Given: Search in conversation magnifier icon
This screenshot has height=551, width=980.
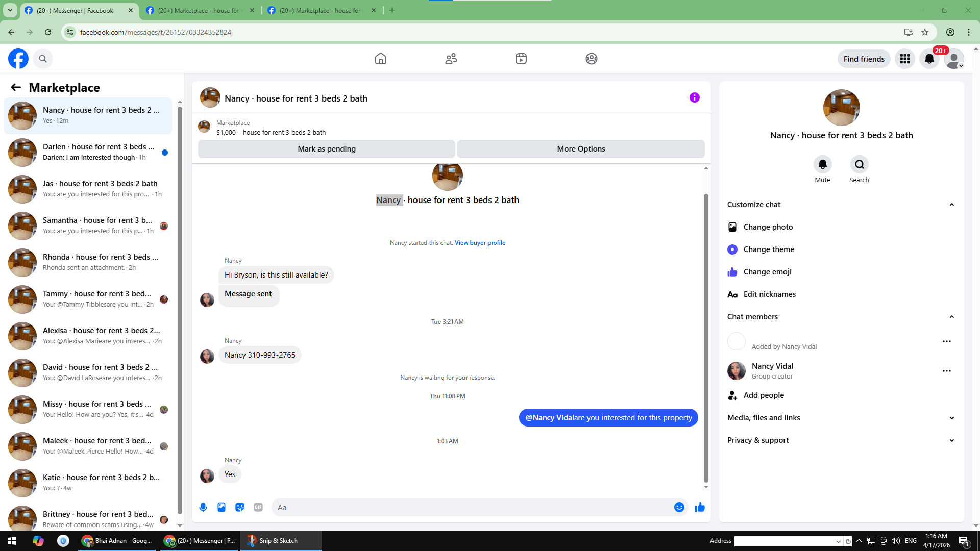Looking at the screenshot, I should tap(859, 164).
